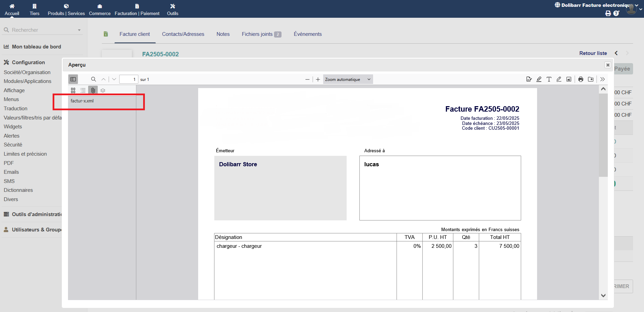Switch to the Contacts/Adresses tab
Viewport: 644px width, 312px height.
point(183,34)
